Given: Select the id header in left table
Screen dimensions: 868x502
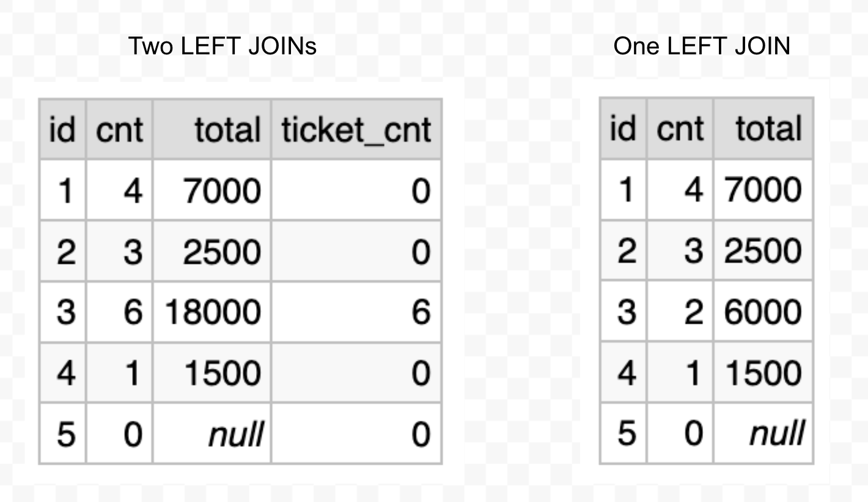Looking at the screenshot, I should [x=62, y=130].
